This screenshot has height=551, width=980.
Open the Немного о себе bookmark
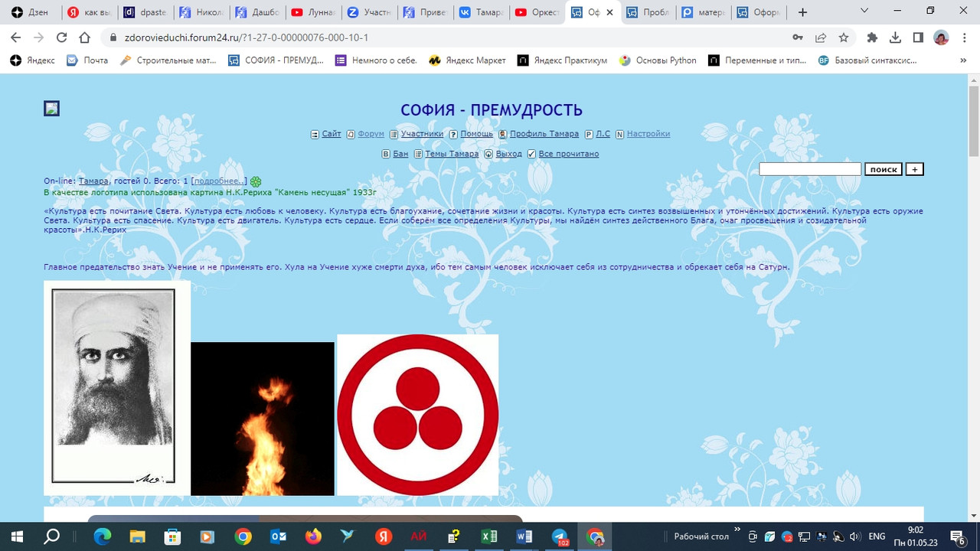(x=376, y=60)
